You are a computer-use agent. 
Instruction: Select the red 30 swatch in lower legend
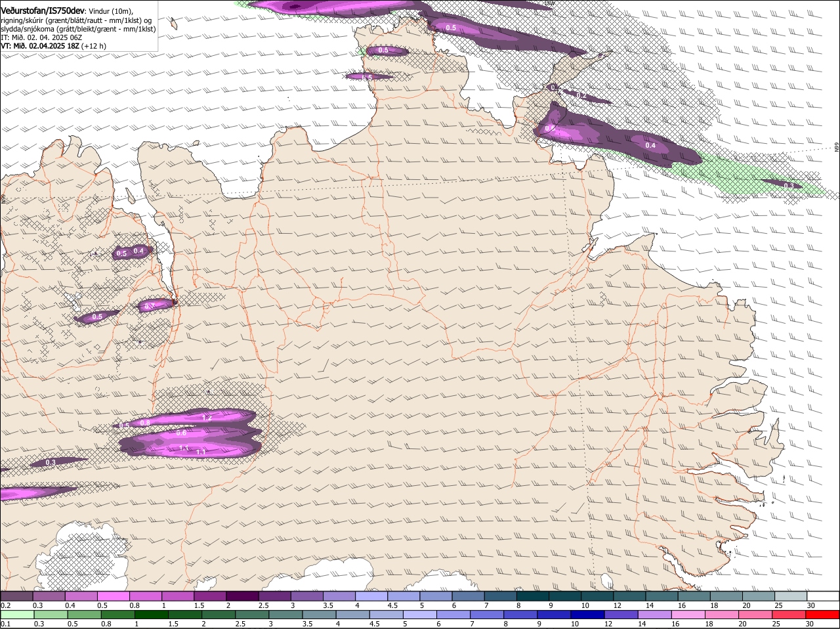coord(823,615)
